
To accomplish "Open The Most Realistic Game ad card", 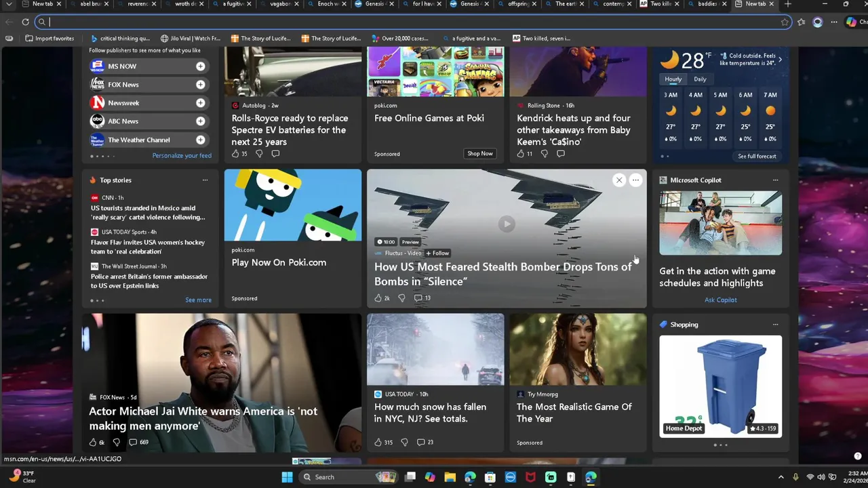I will click(x=578, y=382).
